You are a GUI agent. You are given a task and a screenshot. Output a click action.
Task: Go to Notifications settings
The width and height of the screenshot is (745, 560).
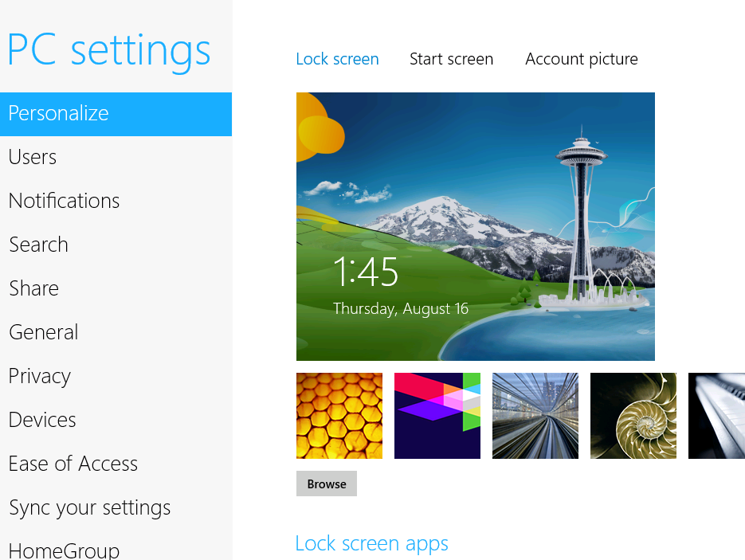(64, 201)
